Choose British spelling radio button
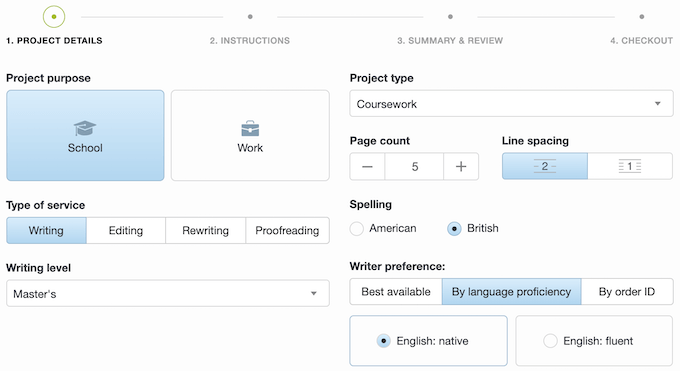The height and width of the screenshot is (371, 680). 454,229
